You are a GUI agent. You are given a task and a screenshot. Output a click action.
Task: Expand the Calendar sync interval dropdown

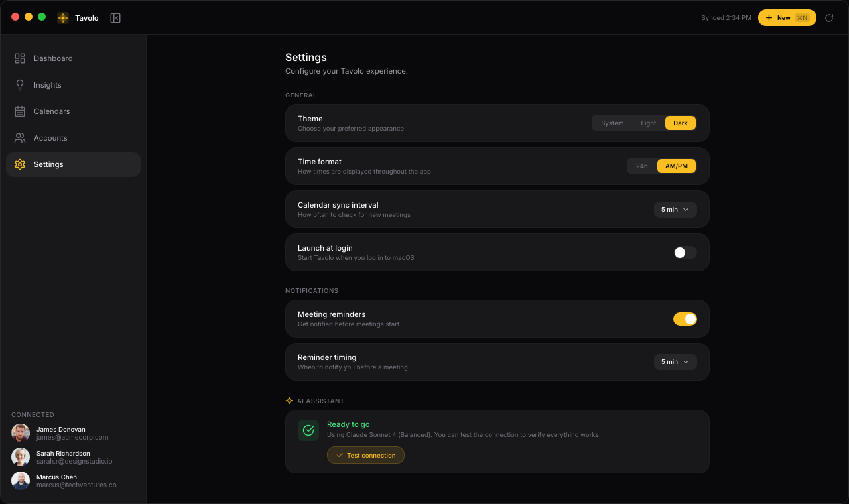(x=675, y=210)
